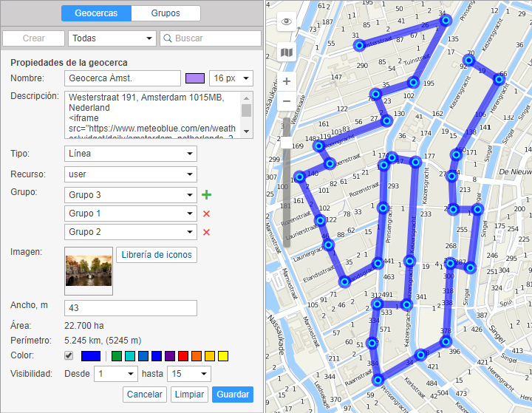Open the Todas filter dropdown

110,38
